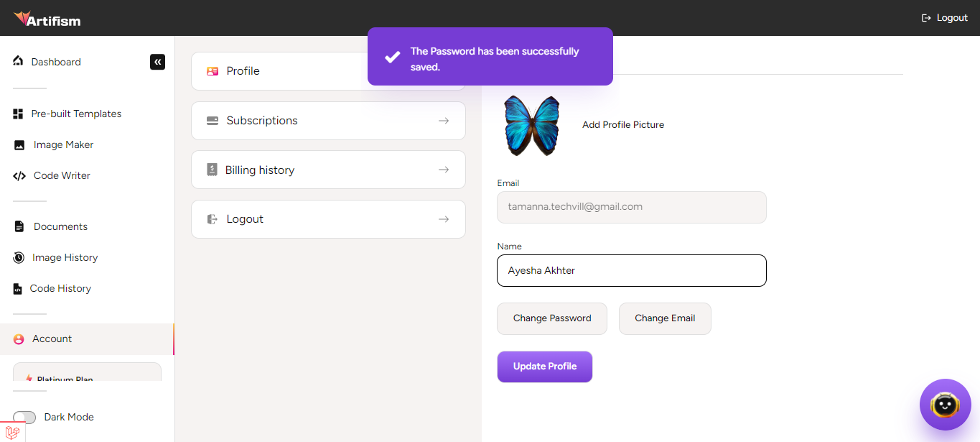Click into the Name input field
The image size is (980, 442).
pos(631,271)
